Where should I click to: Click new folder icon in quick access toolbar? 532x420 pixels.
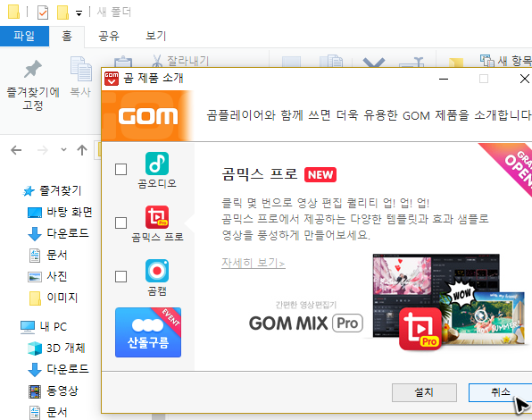click(62, 13)
